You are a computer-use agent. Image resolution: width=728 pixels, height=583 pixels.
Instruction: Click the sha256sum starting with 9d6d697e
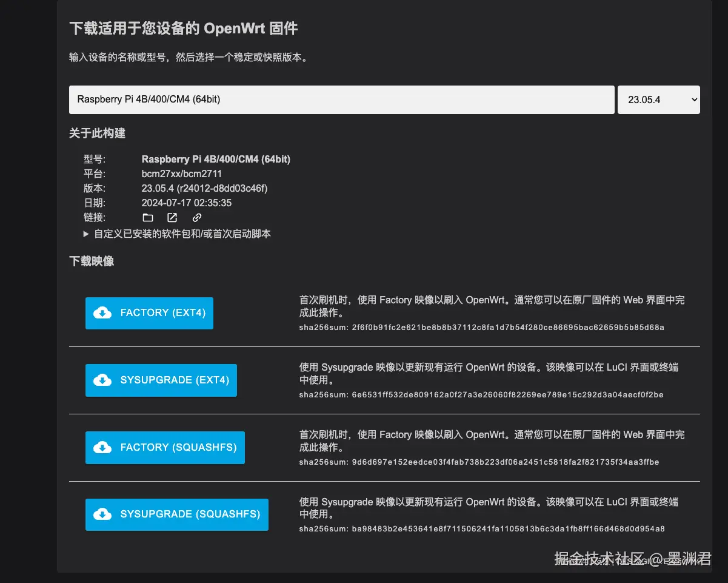point(479,462)
